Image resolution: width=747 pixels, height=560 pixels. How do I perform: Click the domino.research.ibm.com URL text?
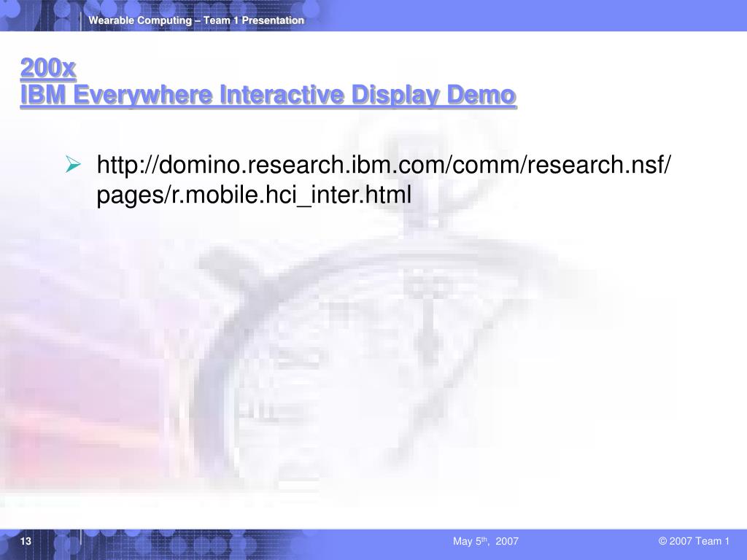tap(384, 179)
